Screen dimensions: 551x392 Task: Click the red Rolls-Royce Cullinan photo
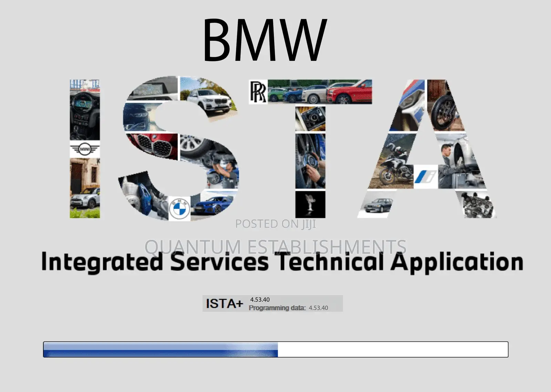pos(350,92)
